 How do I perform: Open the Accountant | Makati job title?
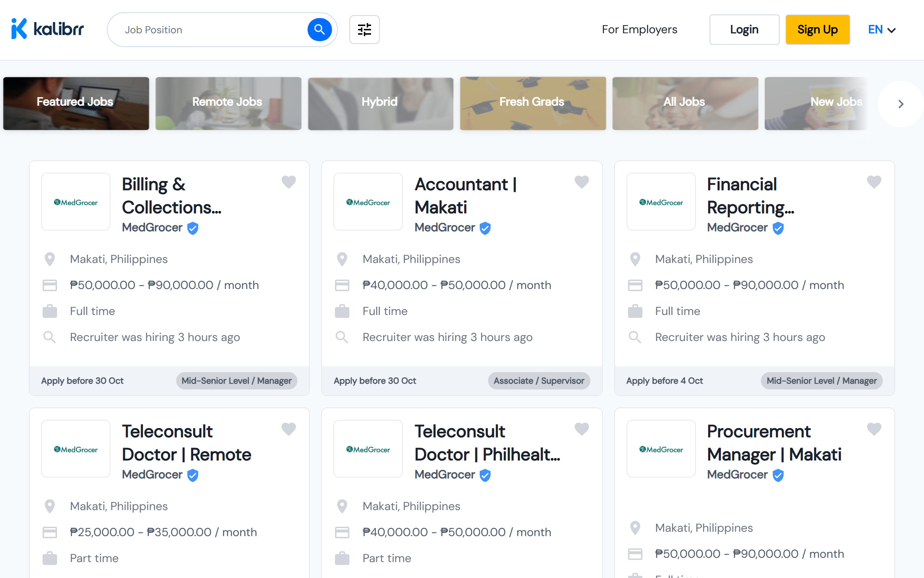(x=466, y=196)
